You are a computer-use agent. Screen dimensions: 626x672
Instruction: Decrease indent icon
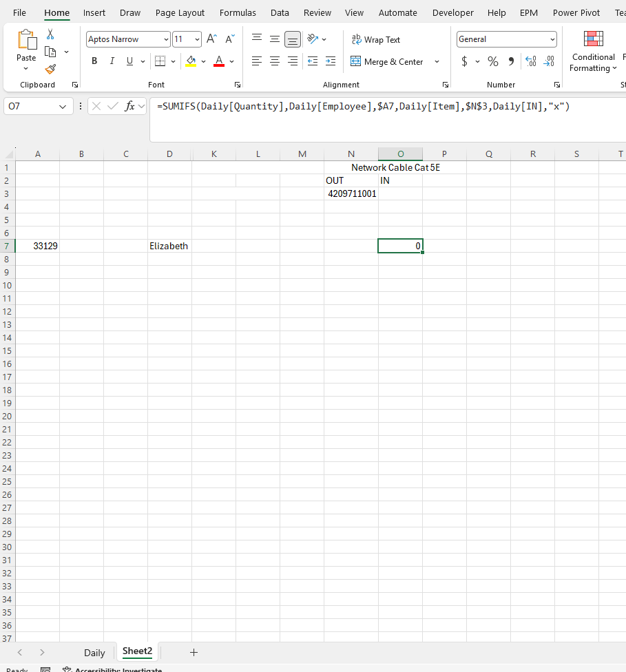pyautogui.click(x=313, y=61)
